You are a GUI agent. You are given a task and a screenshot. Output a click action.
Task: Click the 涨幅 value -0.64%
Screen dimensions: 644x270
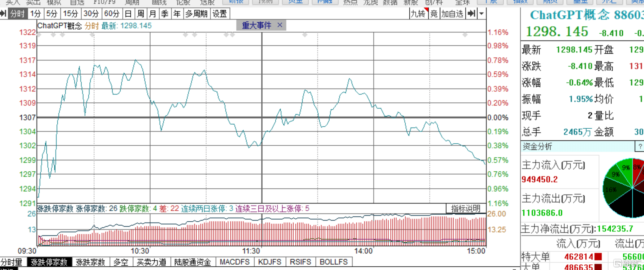[x=579, y=82]
